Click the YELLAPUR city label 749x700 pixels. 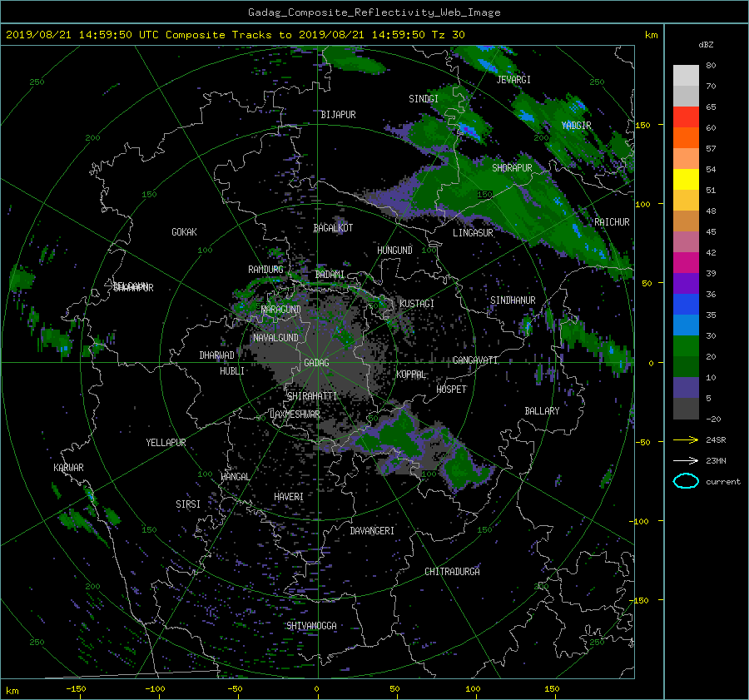tap(166, 443)
